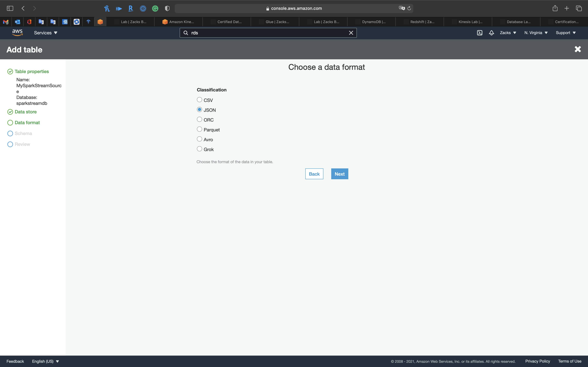This screenshot has width=588, height=367.
Task: Open the N. Virginia region dropdown
Action: [x=536, y=33]
